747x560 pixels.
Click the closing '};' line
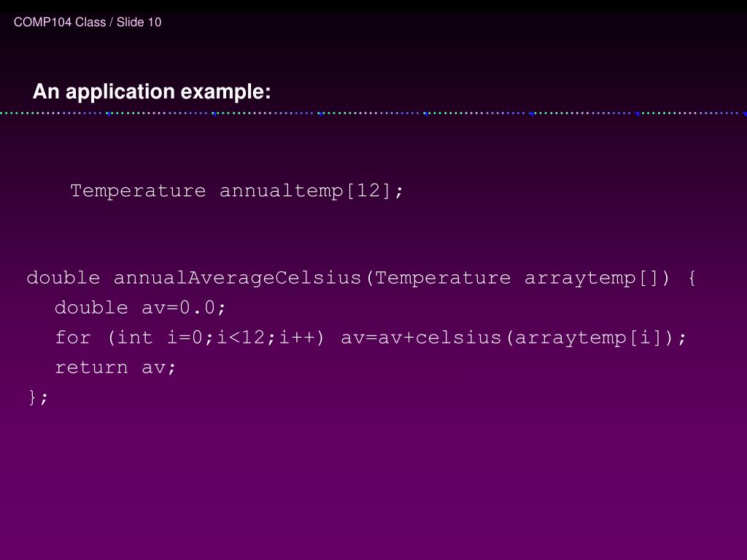coord(38,397)
